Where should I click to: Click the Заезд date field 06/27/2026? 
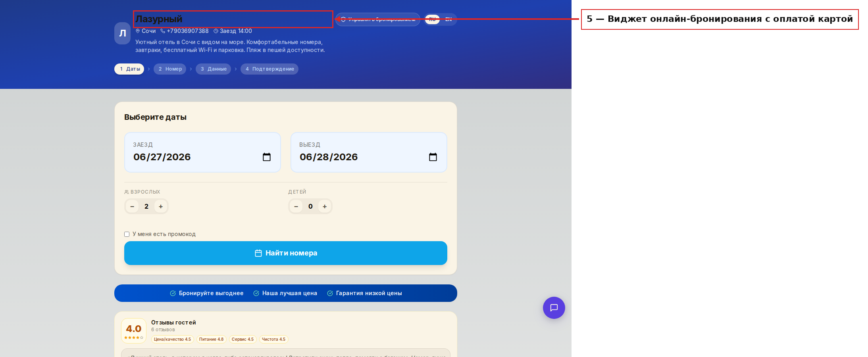pyautogui.click(x=202, y=152)
